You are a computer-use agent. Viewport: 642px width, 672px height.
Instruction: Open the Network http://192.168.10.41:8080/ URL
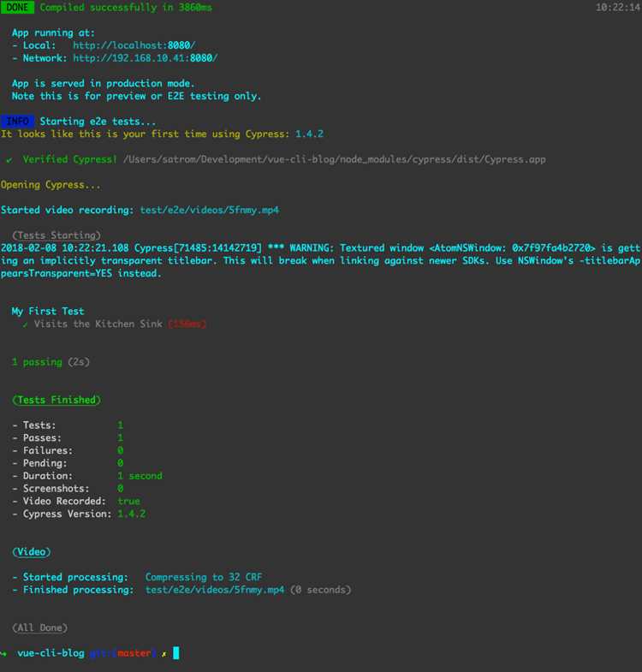pyautogui.click(x=146, y=58)
